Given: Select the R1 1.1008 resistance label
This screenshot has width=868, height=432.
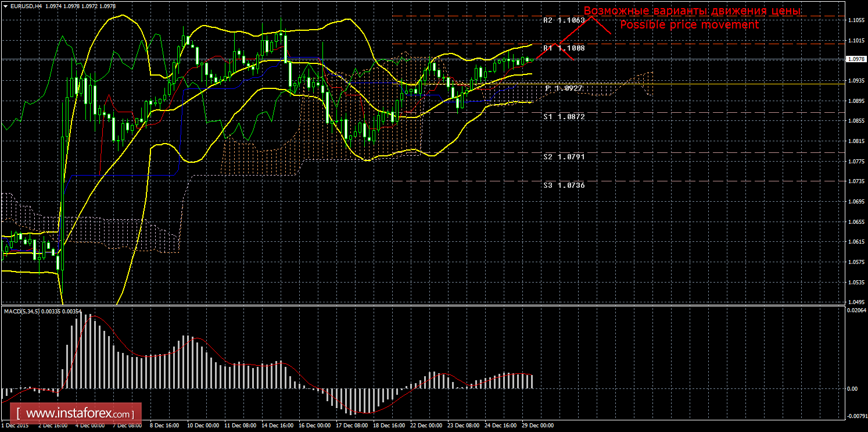Looking at the screenshot, I should pos(564,48).
